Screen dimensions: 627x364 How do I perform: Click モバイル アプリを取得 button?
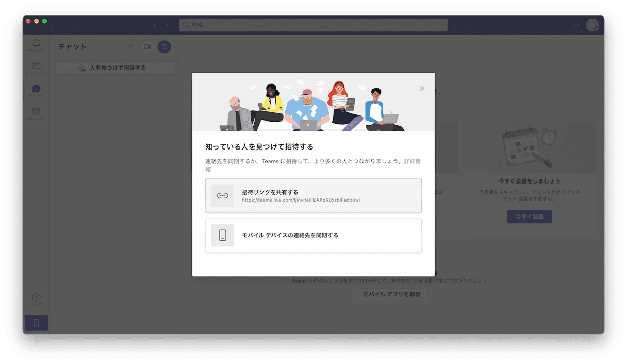point(391,295)
